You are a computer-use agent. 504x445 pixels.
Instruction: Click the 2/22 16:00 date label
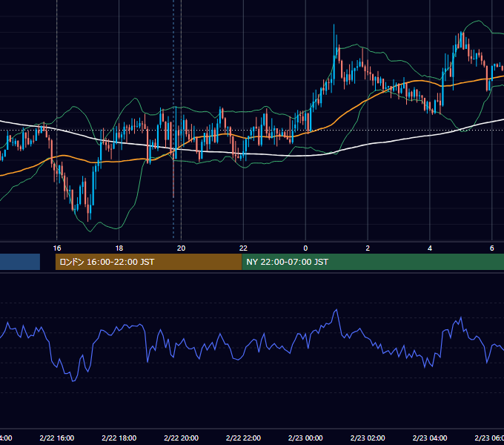point(57,438)
